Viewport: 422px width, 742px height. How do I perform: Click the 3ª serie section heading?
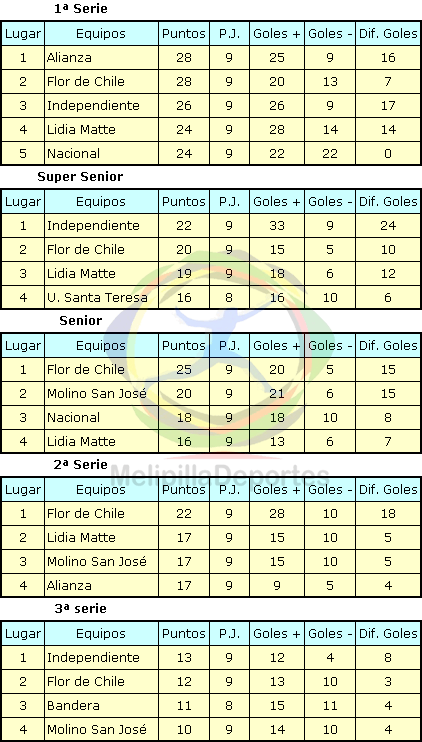tap(80, 608)
